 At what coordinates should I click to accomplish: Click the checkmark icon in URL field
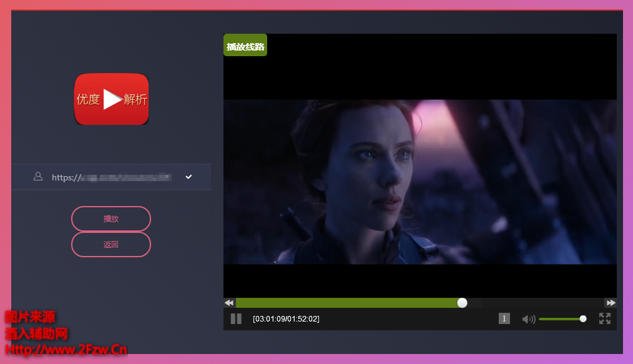click(189, 177)
